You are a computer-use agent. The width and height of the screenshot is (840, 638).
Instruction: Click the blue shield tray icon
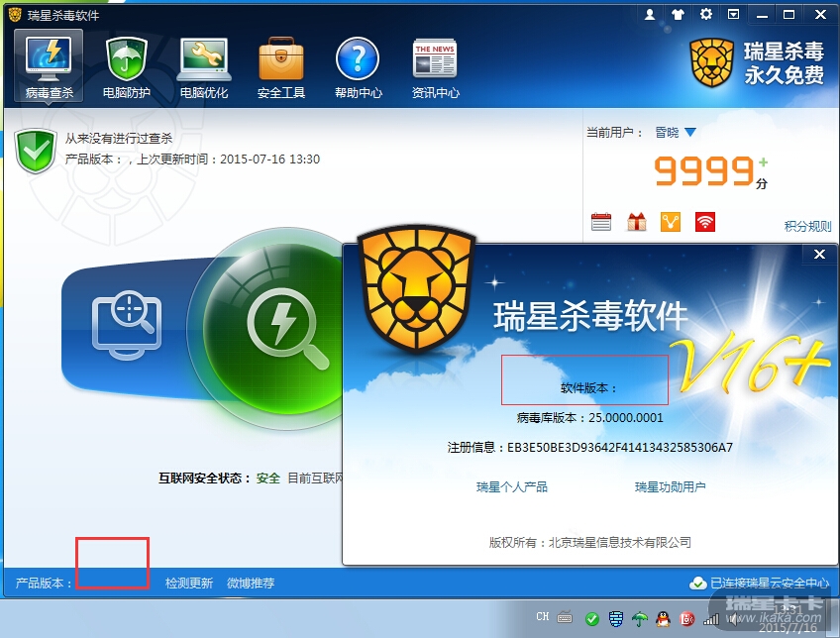(616, 619)
